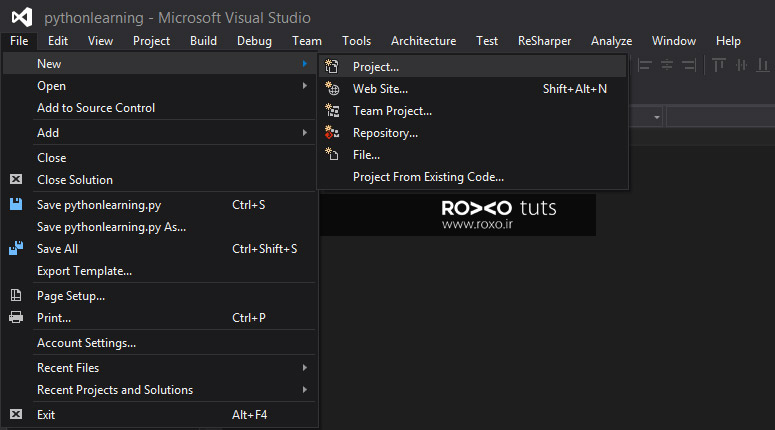Select Print... entry
775x430 pixels.
159,318
